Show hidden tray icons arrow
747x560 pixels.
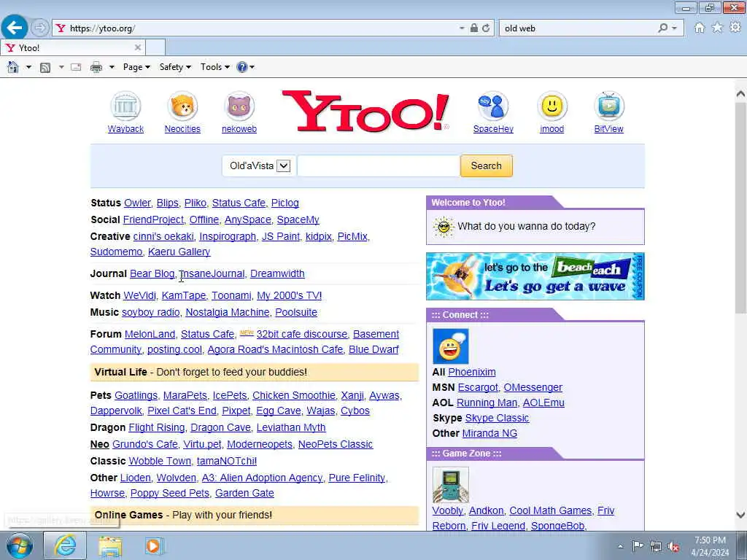620,546
